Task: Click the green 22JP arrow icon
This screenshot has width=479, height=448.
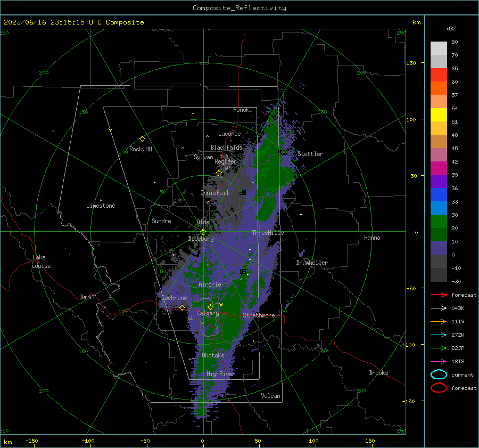Action: click(439, 348)
